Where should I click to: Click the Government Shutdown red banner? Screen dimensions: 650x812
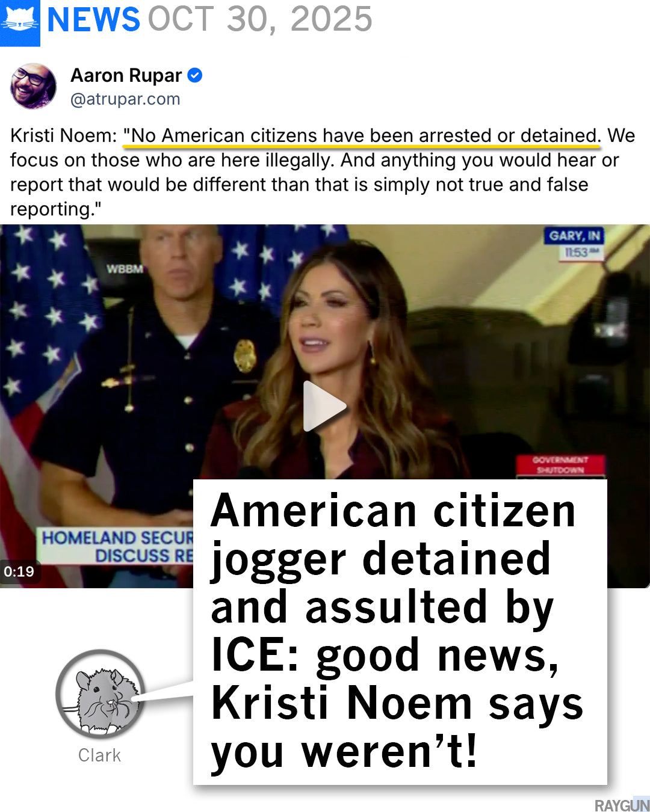coord(560,465)
